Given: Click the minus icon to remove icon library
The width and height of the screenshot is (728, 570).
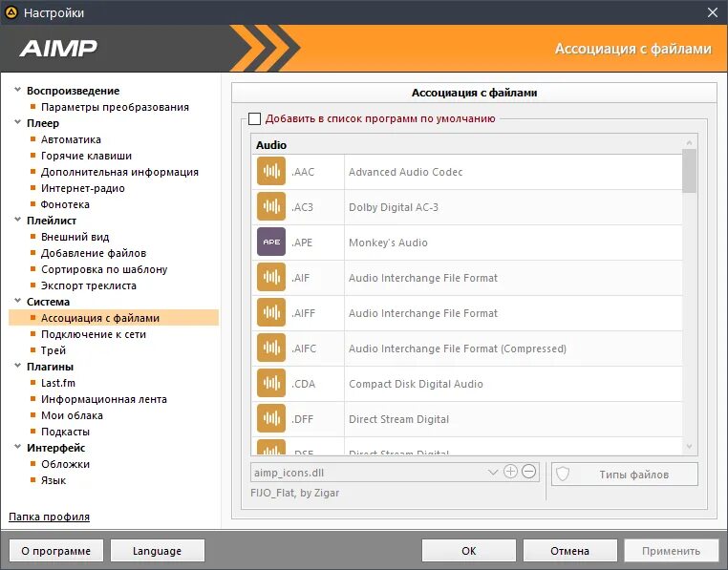Looking at the screenshot, I should (528, 472).
